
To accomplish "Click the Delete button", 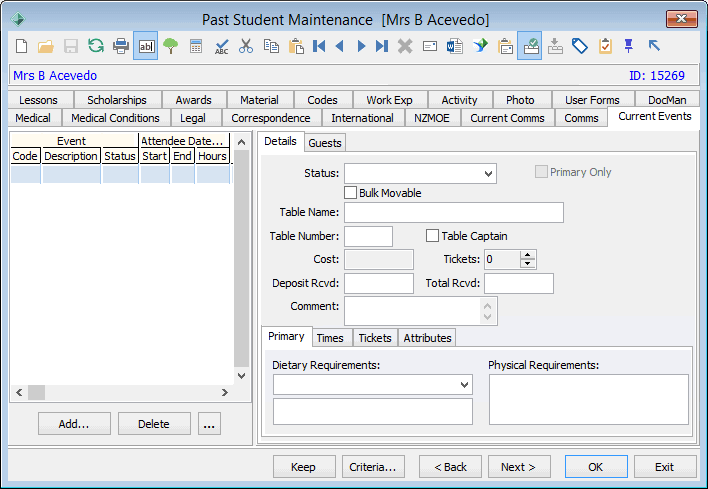I will click(x=154, y=424).
